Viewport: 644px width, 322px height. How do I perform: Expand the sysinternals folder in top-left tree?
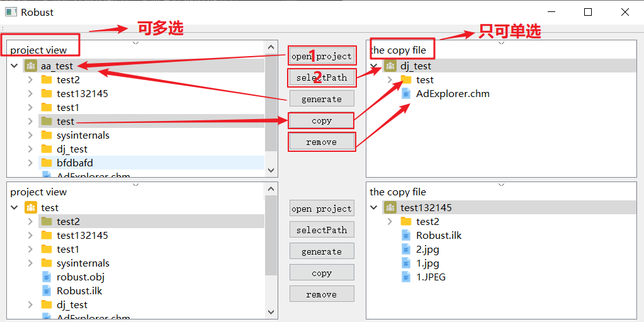click(30, 135)
